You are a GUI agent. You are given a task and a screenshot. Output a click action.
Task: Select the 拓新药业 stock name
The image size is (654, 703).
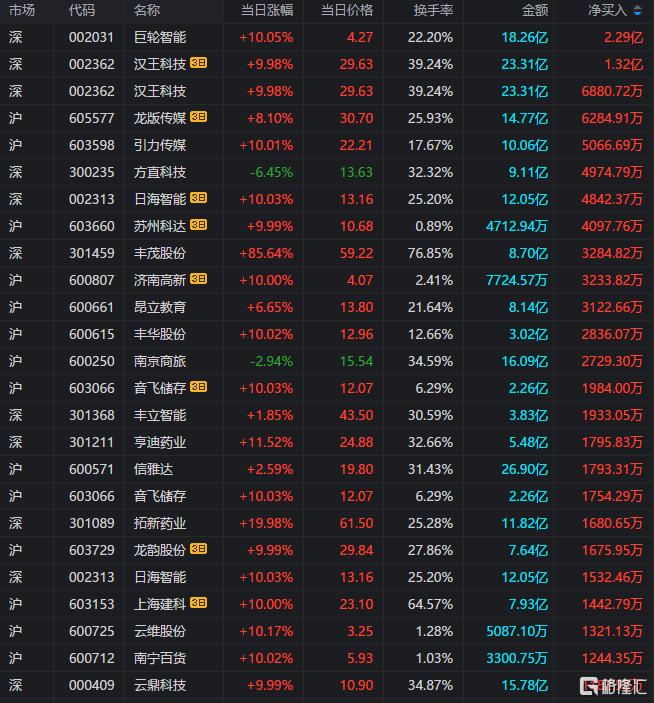click(x=160, y=523)
